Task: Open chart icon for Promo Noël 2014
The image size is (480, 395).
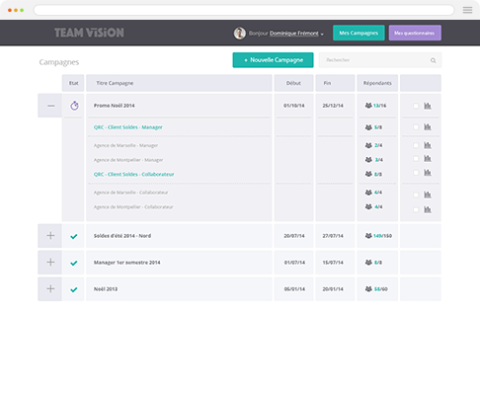Action: click(x=427, y=106)
